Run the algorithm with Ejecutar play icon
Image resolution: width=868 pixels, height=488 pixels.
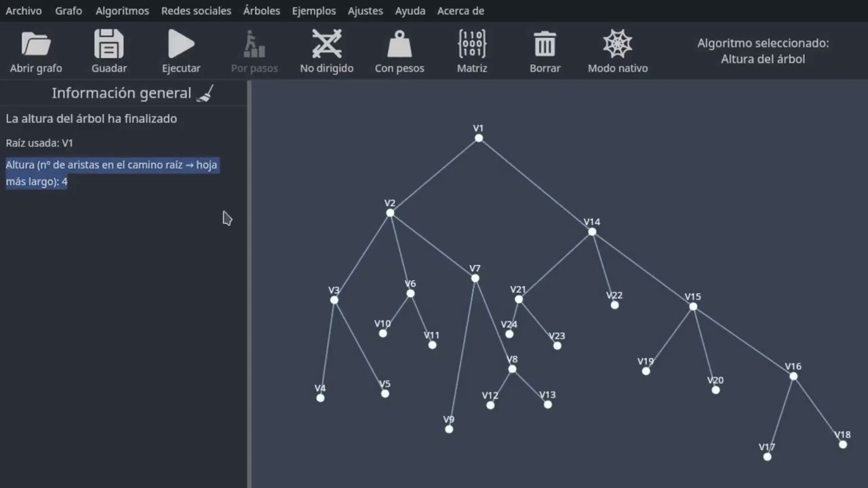click(x=181, y=44)
